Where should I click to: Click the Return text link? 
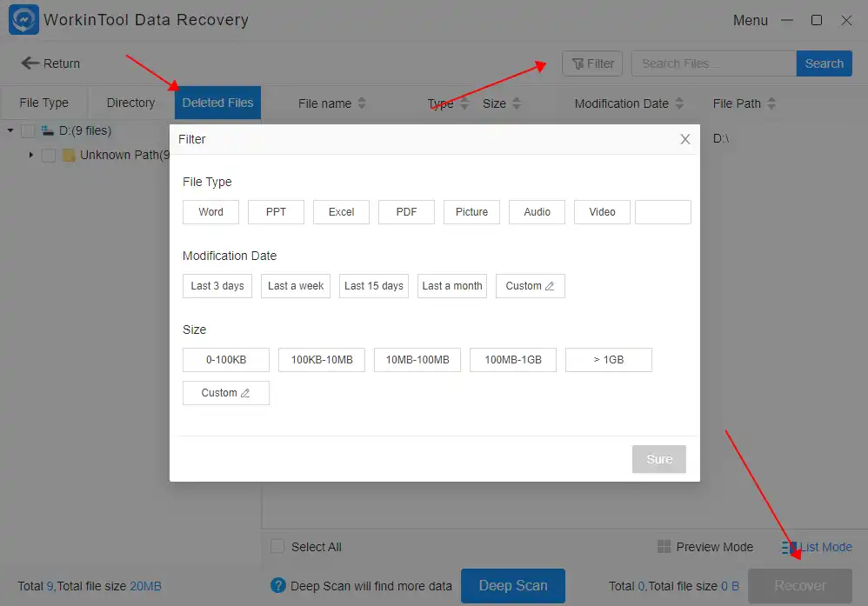pos(62,63)
